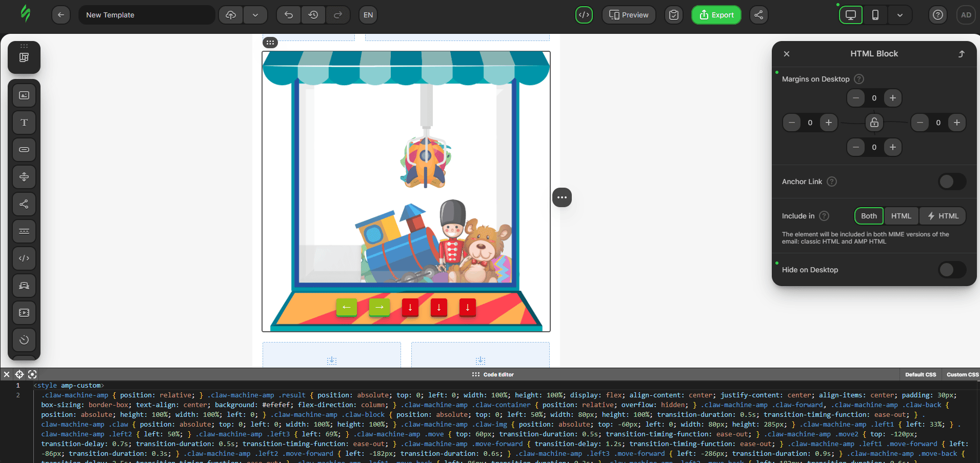Switch to Default CSS tab
Viewport: 980px width, 463px height.
(921, 374)
